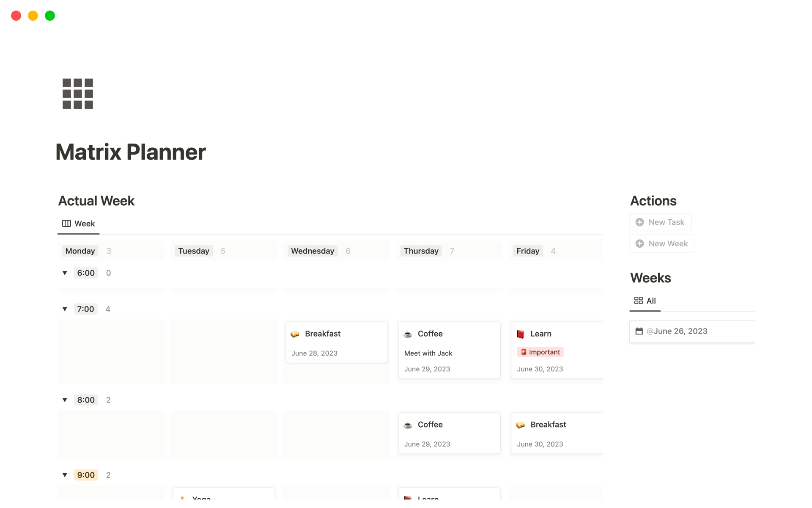Click the gallery icon on All tab
Screen dimensions: 812x508
tap(638, 301)
